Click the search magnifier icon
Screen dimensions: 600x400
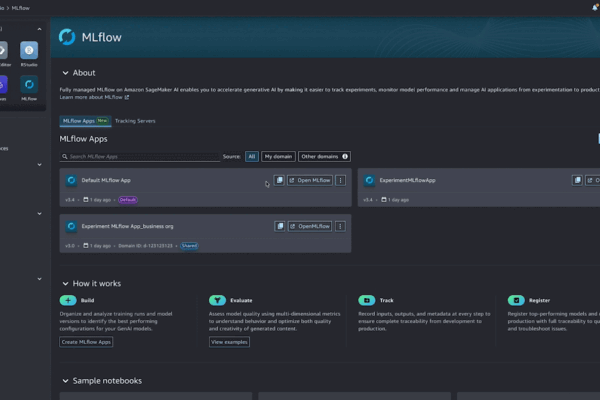coord(65,156)
